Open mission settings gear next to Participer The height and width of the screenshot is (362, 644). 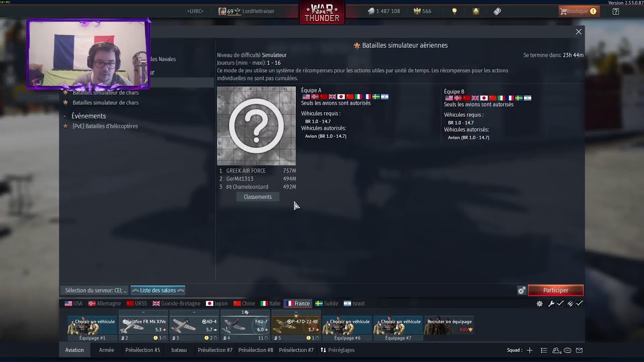[522, 291]
